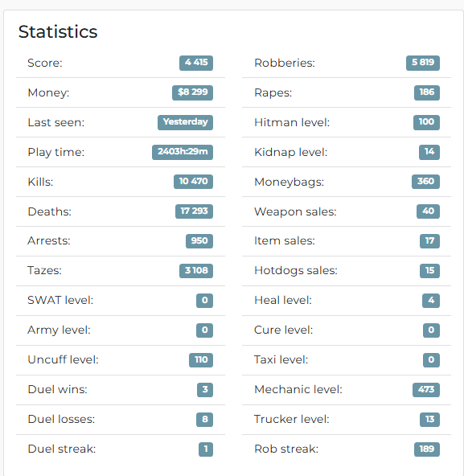The width and height of the screenshot is (464, 476).
Task: Click the Trucker level label
Action: point(292,419)
